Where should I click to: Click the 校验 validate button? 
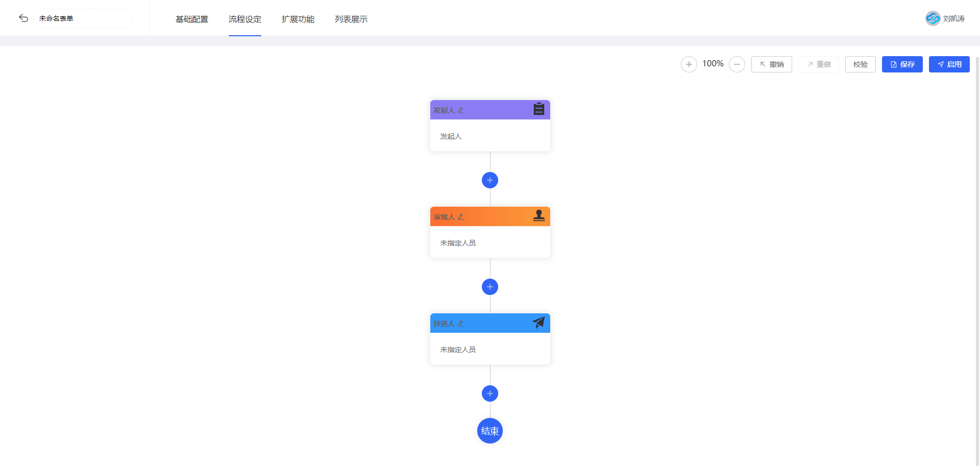tap(860, 64)
